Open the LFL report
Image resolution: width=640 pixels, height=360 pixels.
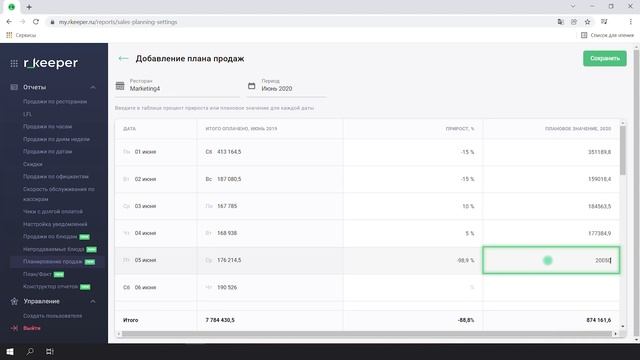pos(27,114)
